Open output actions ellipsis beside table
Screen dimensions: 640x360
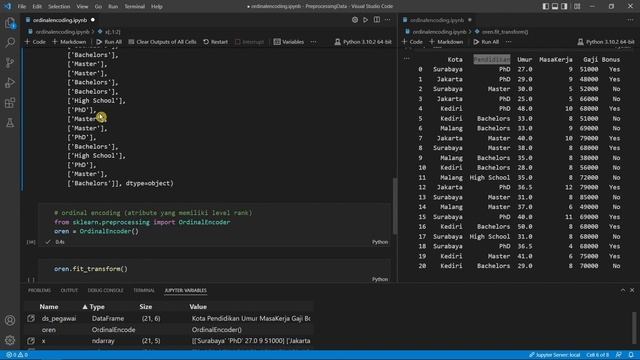click(x=407, y=59)
